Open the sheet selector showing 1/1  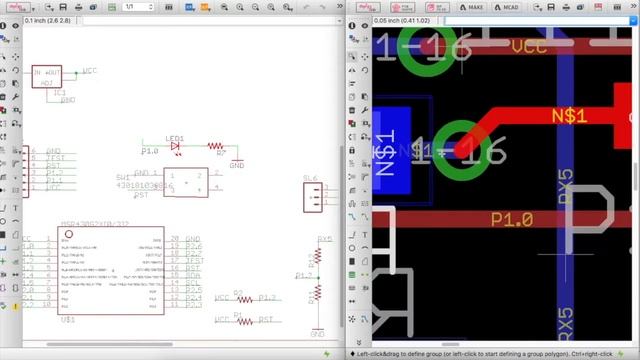138,7
